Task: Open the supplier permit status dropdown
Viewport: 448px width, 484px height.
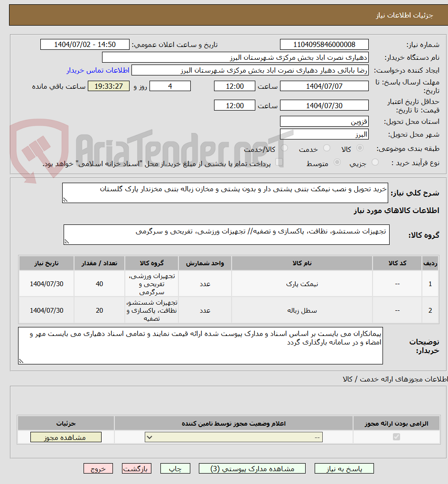Action: pyautogui.click(x=233, y=437)
